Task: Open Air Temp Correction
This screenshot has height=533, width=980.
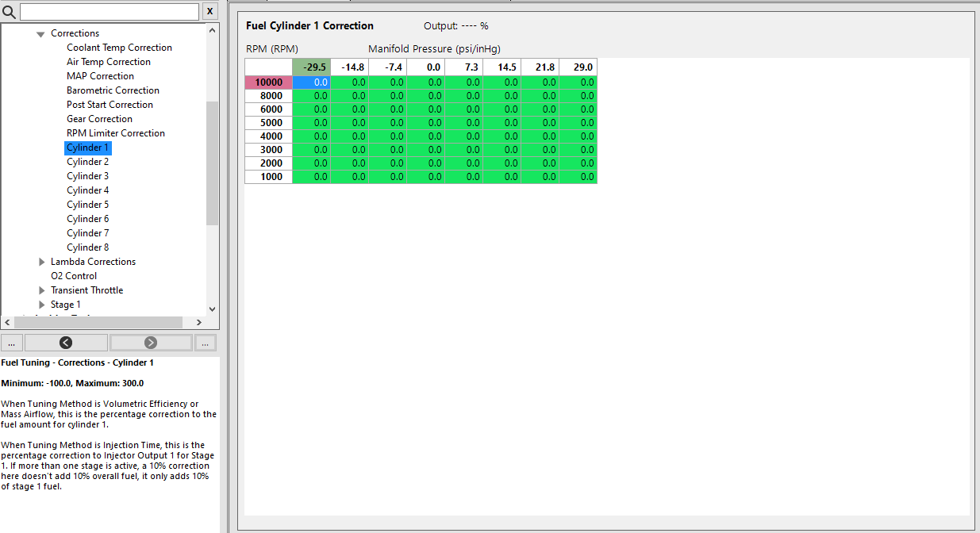Action: [109, 62]
